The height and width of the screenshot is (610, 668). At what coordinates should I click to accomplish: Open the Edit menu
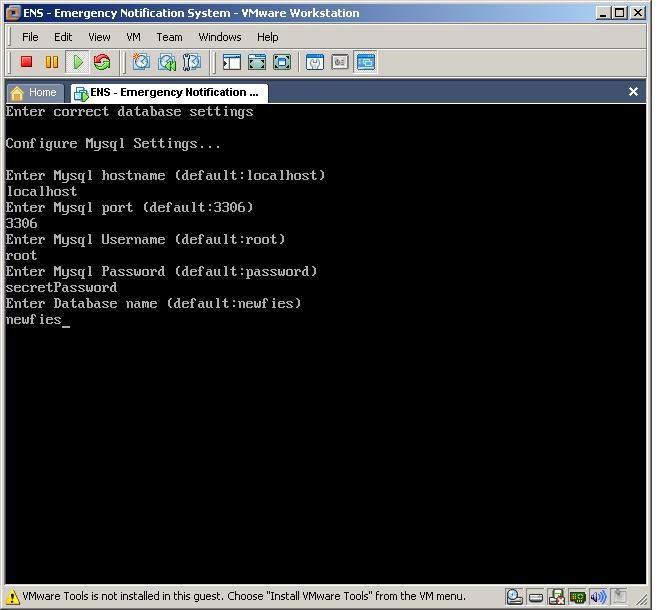coord(63,37)
